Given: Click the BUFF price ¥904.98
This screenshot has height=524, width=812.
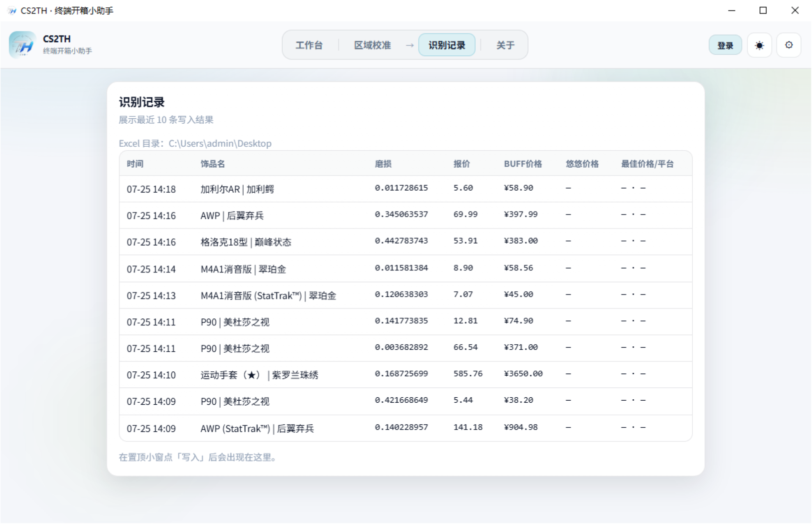Looking at the screenshot, I should tap(521, 427).
